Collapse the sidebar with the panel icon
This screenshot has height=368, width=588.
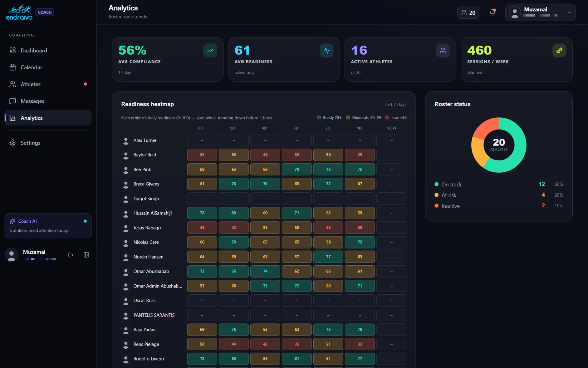point(86,255)
